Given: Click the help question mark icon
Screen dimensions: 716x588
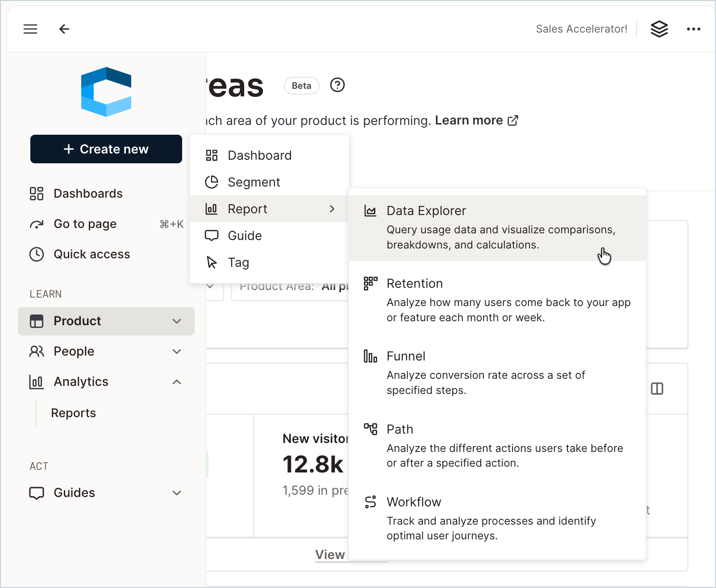Looking at the screenshot, I should [x=337, y=85].
